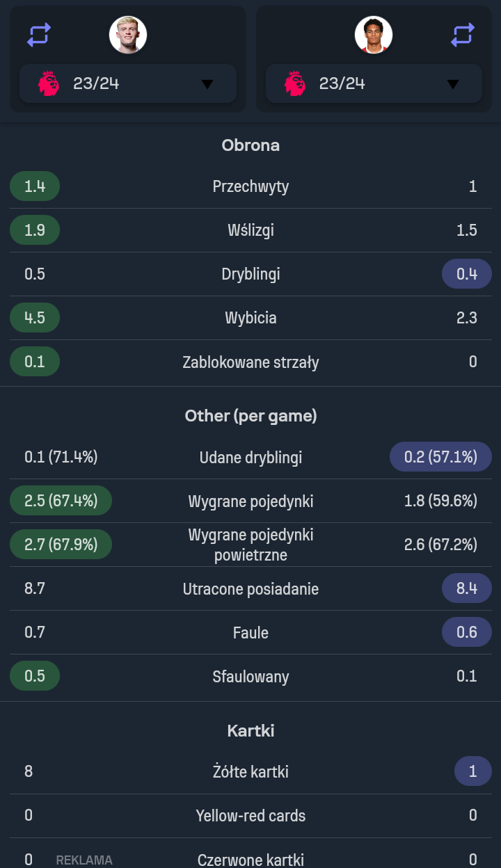Expand the right 23/24 season dropdown arrow
The height and width of the screenshot is (868, 501).
[x=453, y=84]
